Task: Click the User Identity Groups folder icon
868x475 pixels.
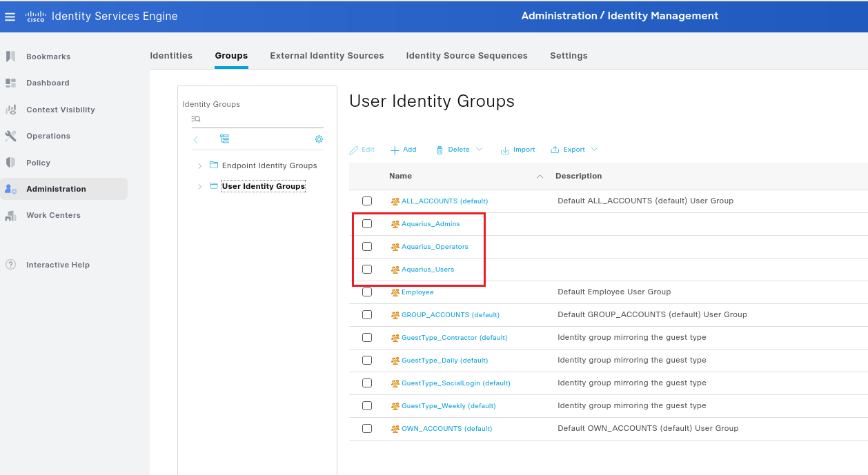Action: tap(214, 186)
